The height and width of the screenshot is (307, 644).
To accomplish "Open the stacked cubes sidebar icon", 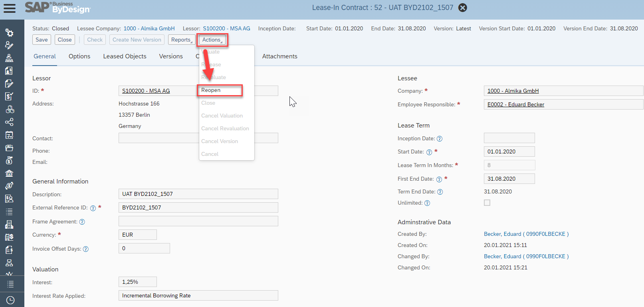I will 9,109.
